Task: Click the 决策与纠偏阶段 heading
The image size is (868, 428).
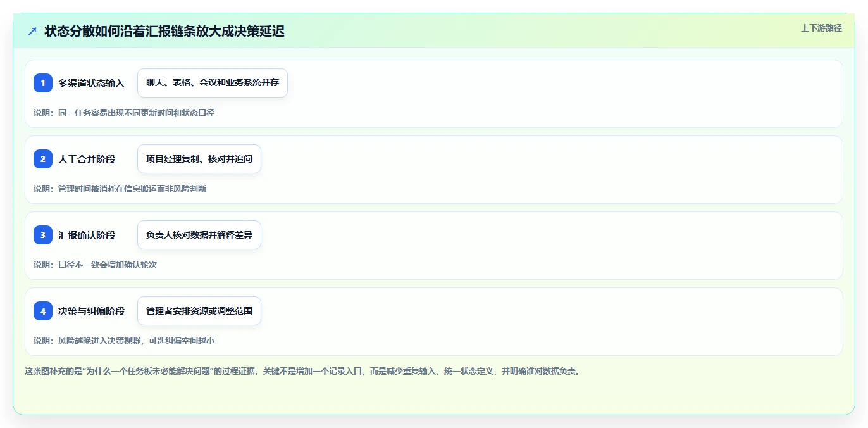Action: 92,311
